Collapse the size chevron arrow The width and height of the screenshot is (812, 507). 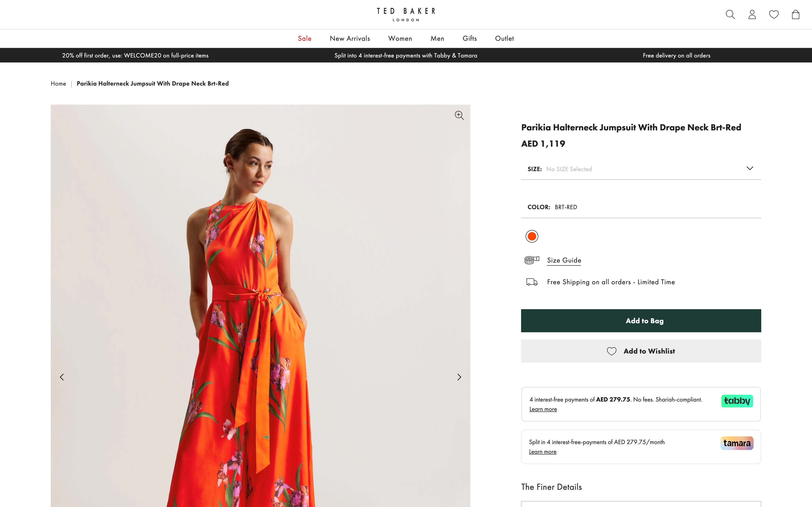750,168
